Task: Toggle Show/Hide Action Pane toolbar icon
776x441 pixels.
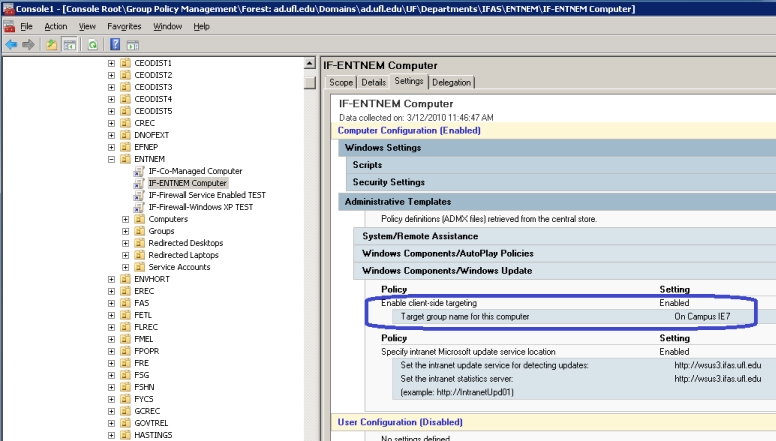Action: coord(133,45)
